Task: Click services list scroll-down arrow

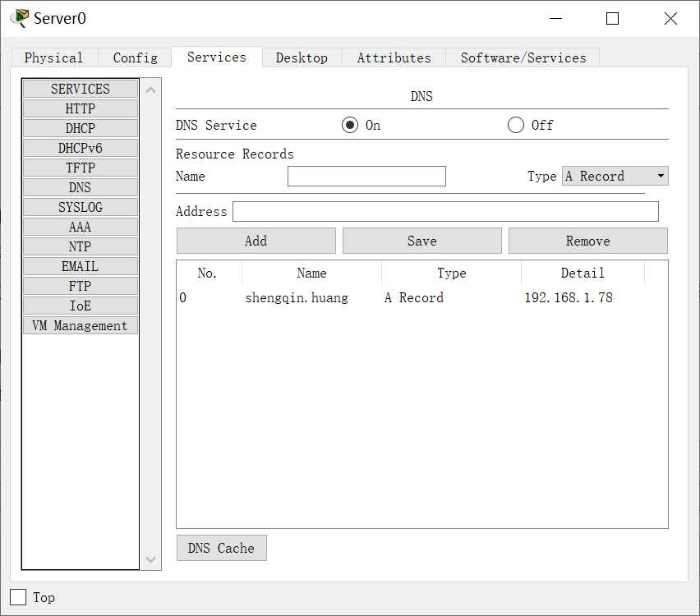Action: tap(151, 559)
